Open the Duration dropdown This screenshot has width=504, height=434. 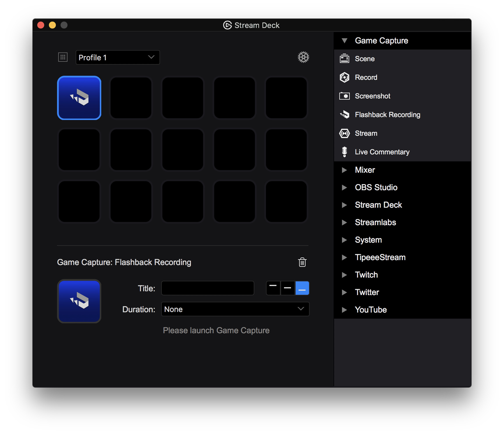pos(235,309)
